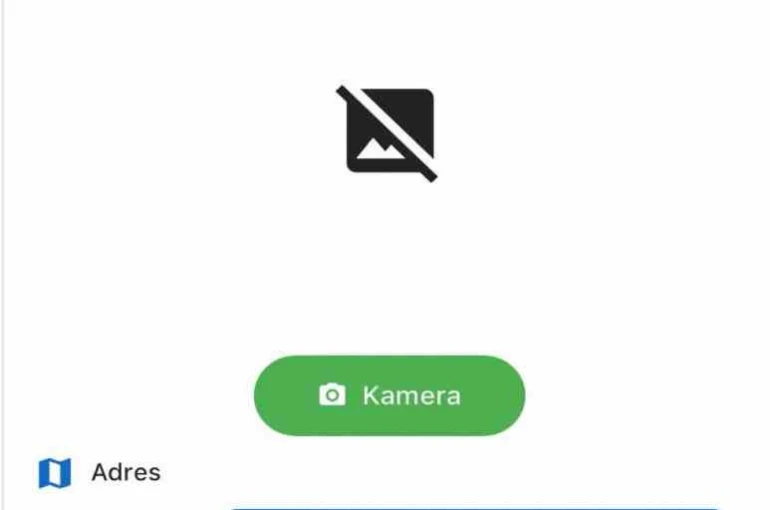Click the blue map icon beside Adres
770x510 pixels.
(55, 473)
